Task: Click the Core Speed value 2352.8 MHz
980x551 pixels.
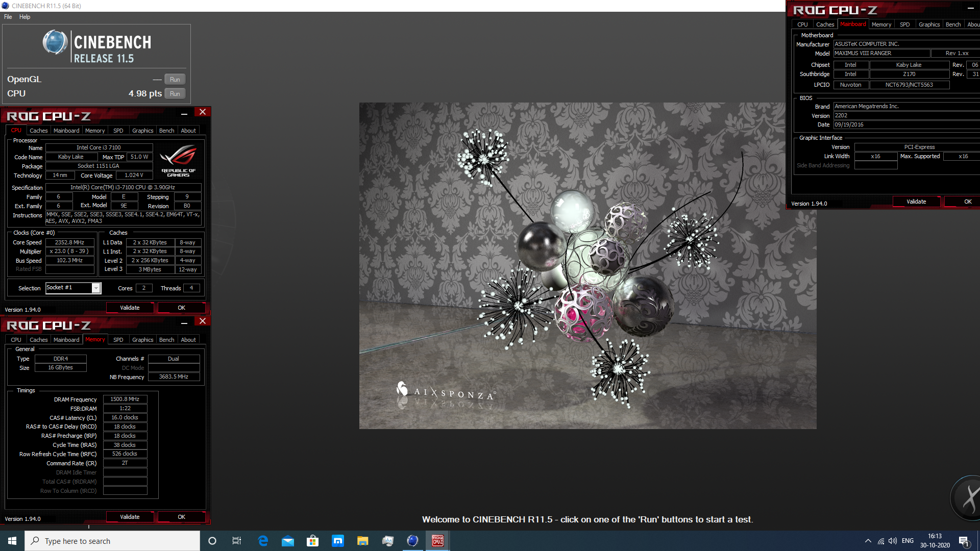Action: 70,242
